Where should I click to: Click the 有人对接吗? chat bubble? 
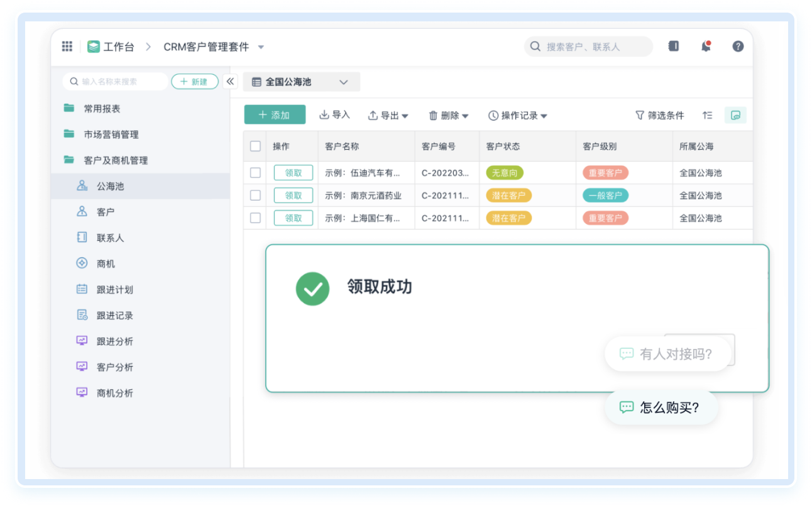click(x=668, y=353)
